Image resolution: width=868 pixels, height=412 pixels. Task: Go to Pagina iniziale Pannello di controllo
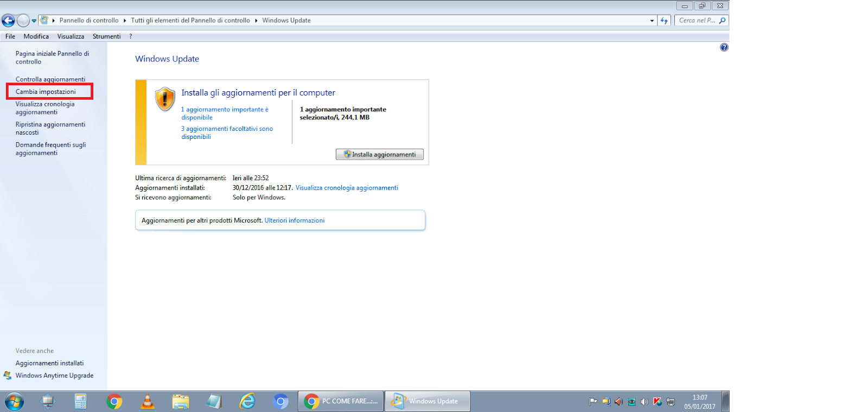[52, 58]
